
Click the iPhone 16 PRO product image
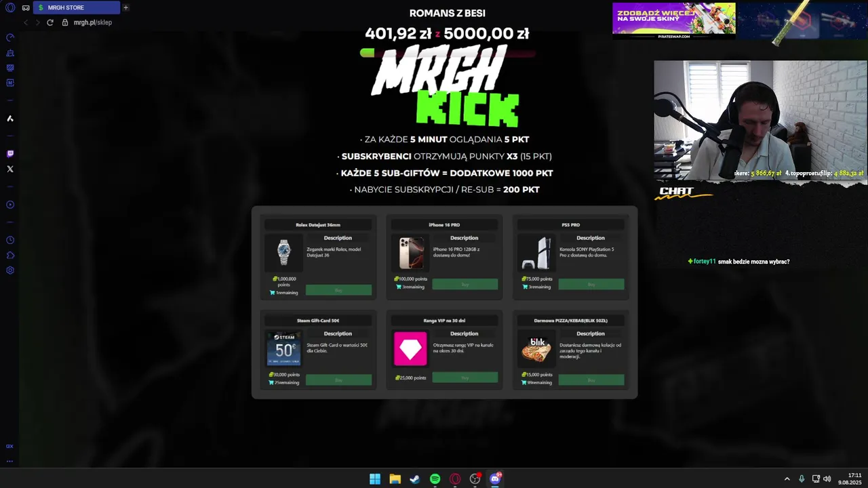point(411,253)
